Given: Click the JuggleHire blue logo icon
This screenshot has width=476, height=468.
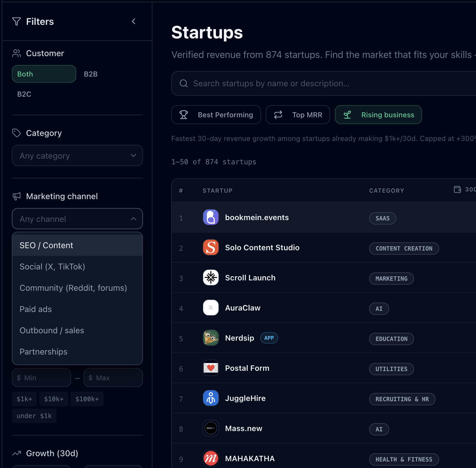Looking at the screenshot, I should [211, 398].
